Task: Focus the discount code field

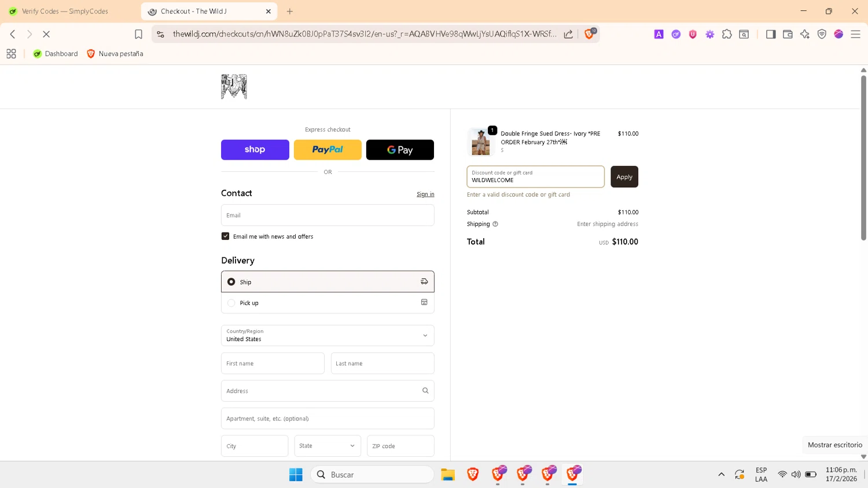Action: (535, 177)
